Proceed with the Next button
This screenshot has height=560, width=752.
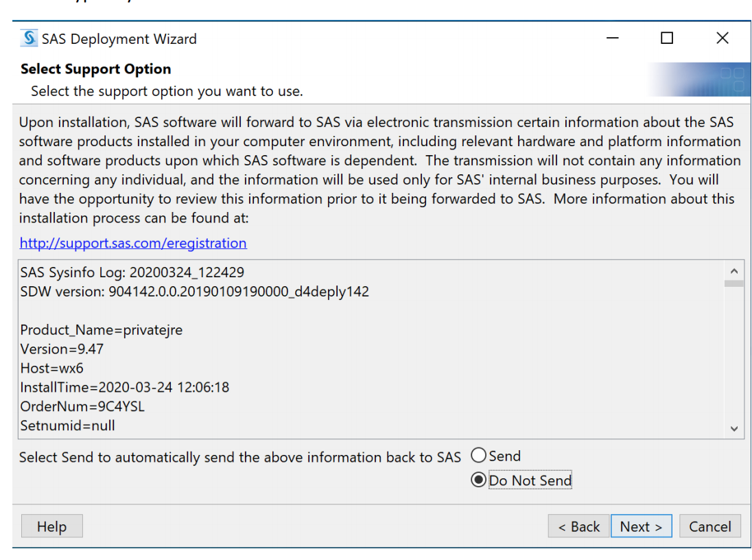[x=642, y=526]
